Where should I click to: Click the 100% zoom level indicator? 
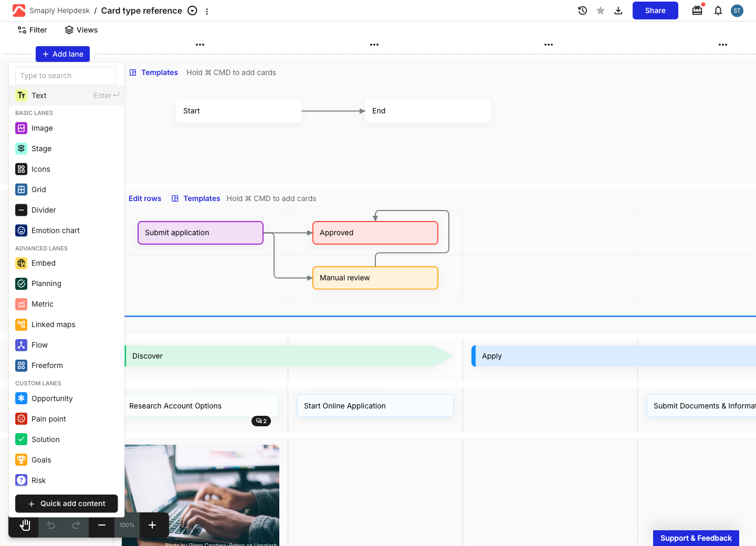click(127, 525)
